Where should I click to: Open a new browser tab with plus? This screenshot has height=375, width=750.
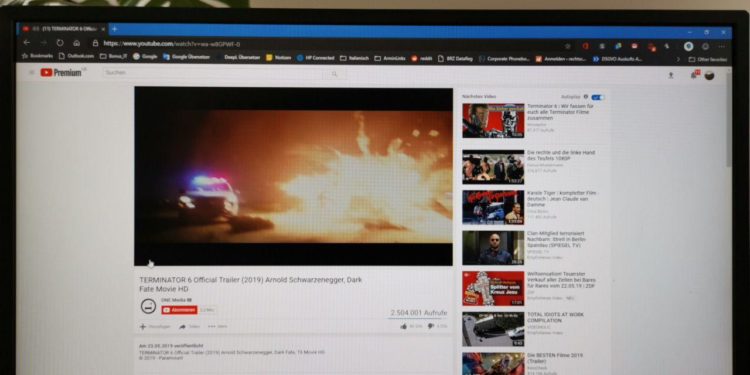pos(114,29)
